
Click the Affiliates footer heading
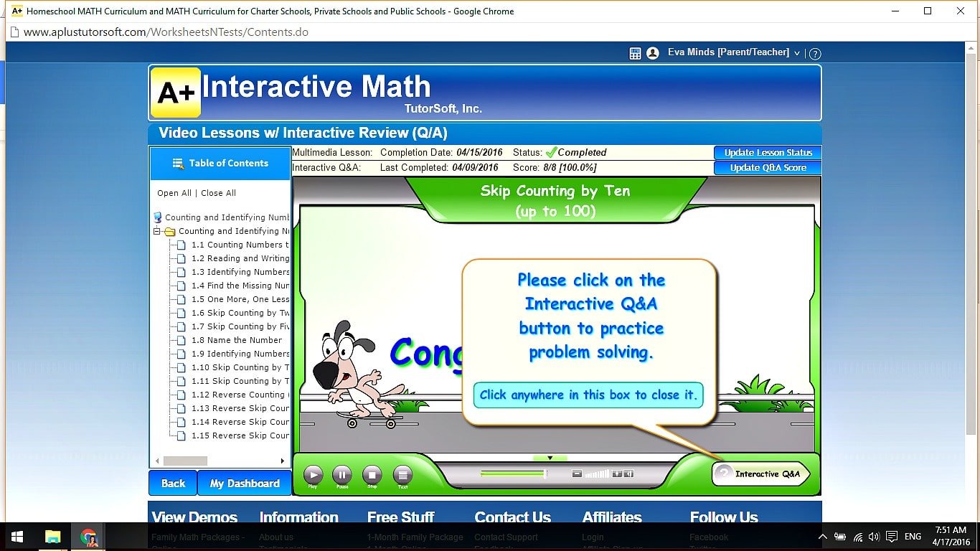[x=612, y=517]
